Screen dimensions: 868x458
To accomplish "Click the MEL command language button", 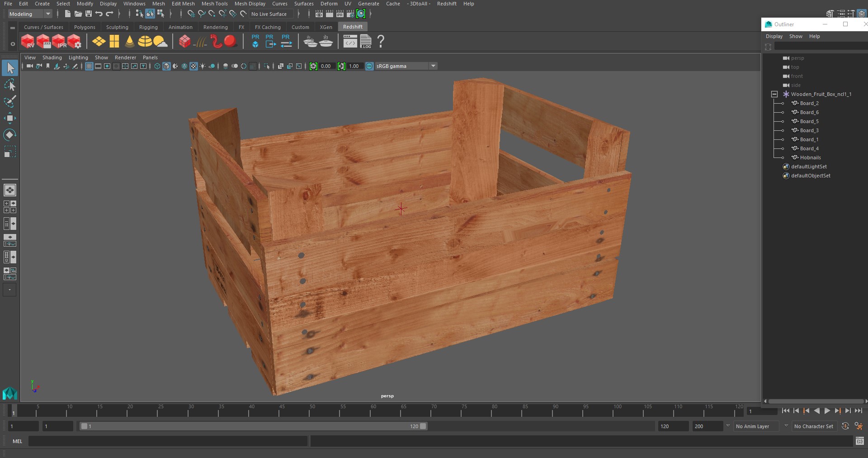I will (x=17, y=441).
